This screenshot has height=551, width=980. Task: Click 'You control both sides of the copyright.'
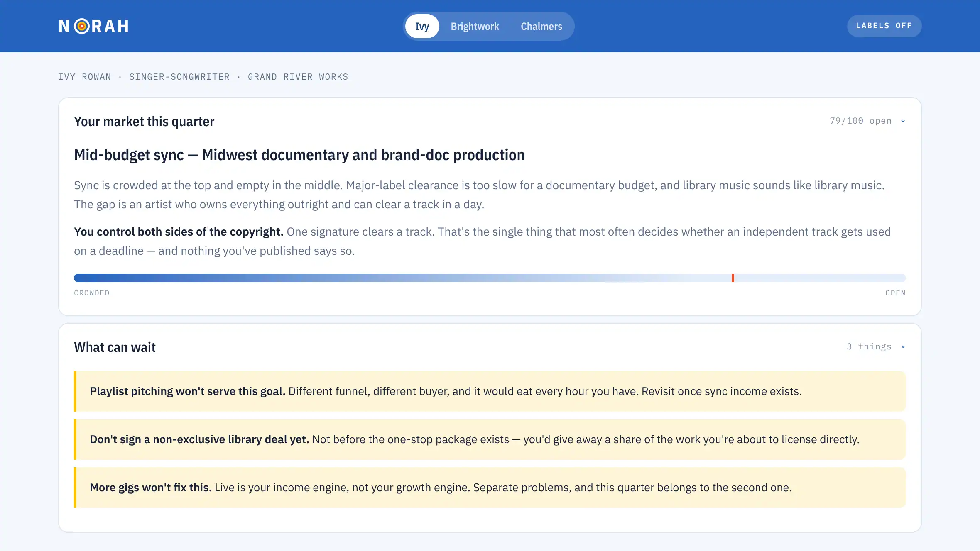click(x=179, y=232)
